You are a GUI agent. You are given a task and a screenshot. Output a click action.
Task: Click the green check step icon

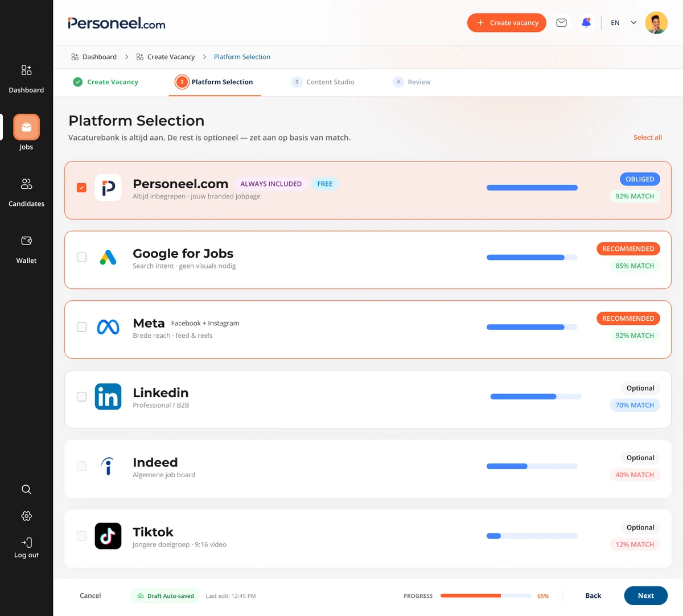[77, 82]
